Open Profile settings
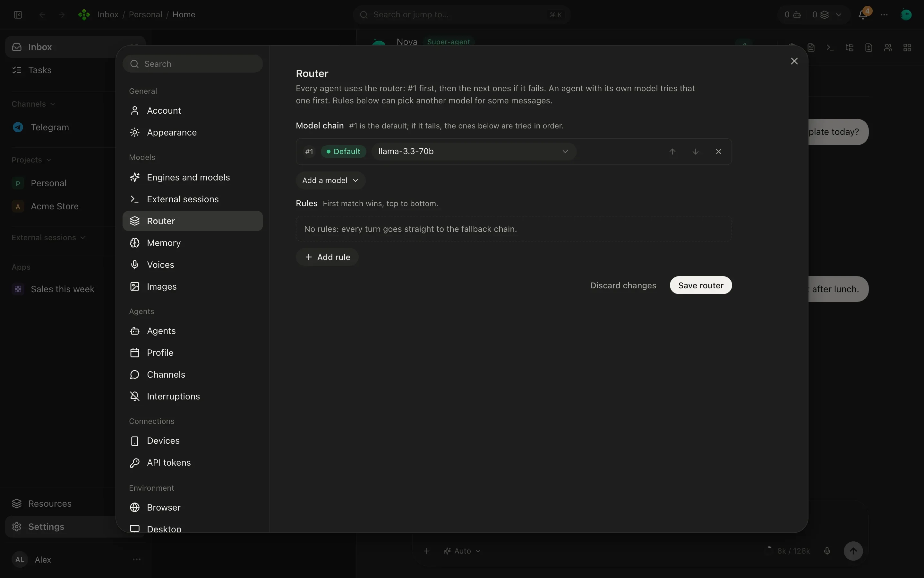This screenshot has width=924, height=578. point(193,353)
